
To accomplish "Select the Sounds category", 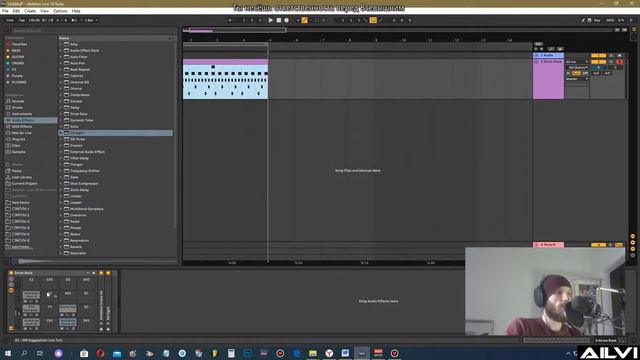I will point(18,101).
